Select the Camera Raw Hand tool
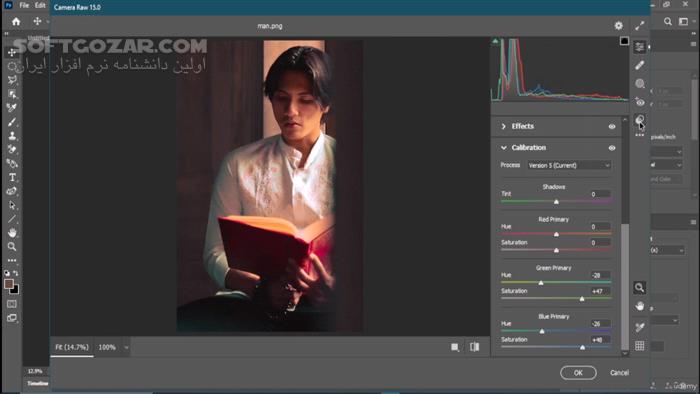Screen dimensions: 700x394 (640, 306)
